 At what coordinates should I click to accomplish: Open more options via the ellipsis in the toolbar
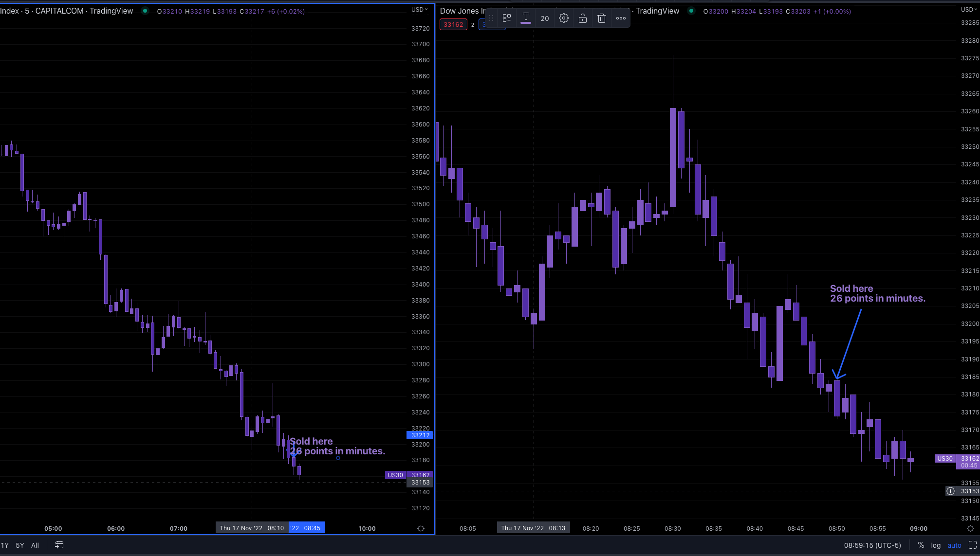click(620, 18)
